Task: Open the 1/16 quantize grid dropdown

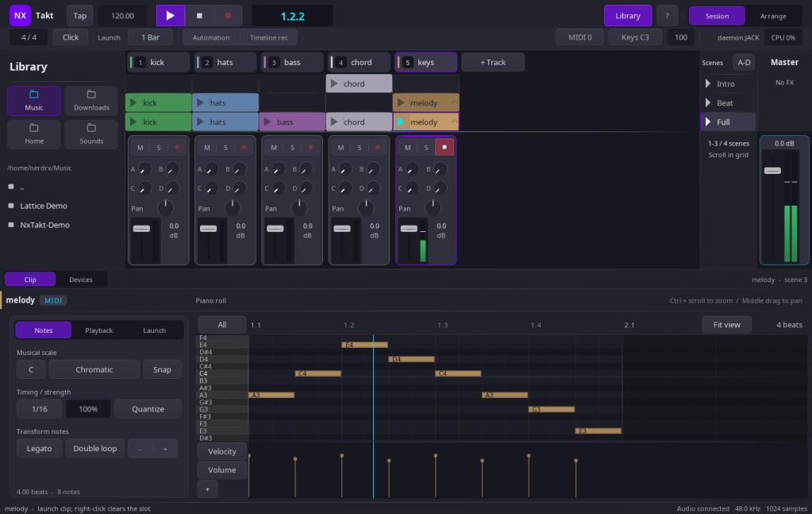Action: tap(40, 409)
